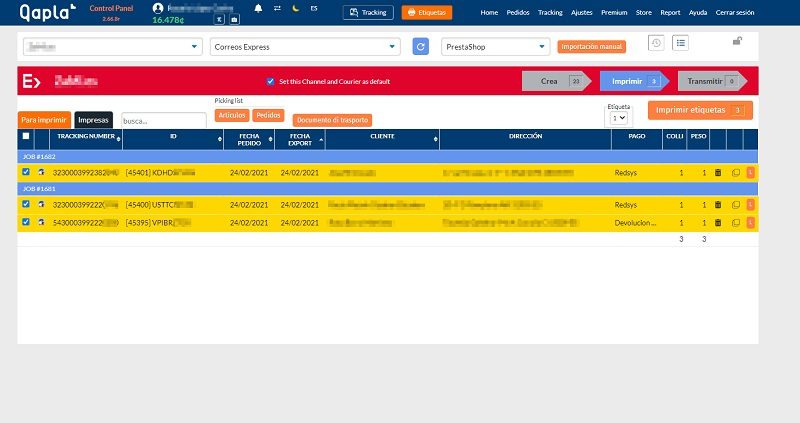This screenshot has height=423, width=800.
Task: Focus the busca search field
Action: click(x=164, y=121)
